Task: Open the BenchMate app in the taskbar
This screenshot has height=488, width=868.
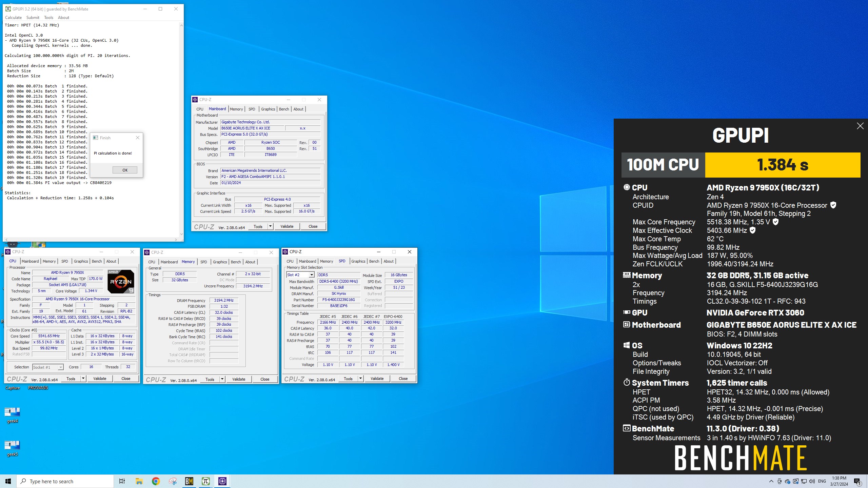Action: tap(189, 481)
